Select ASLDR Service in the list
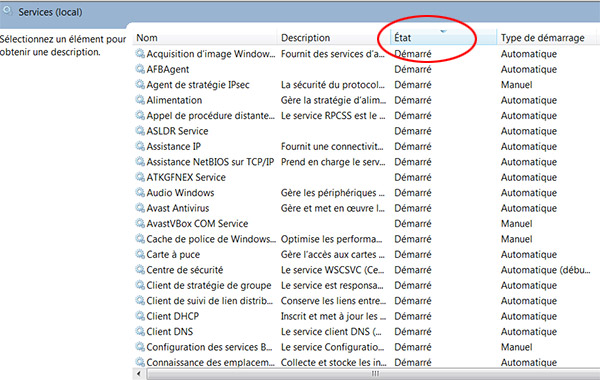Screen dimensions: 600x380 point(177,131)
